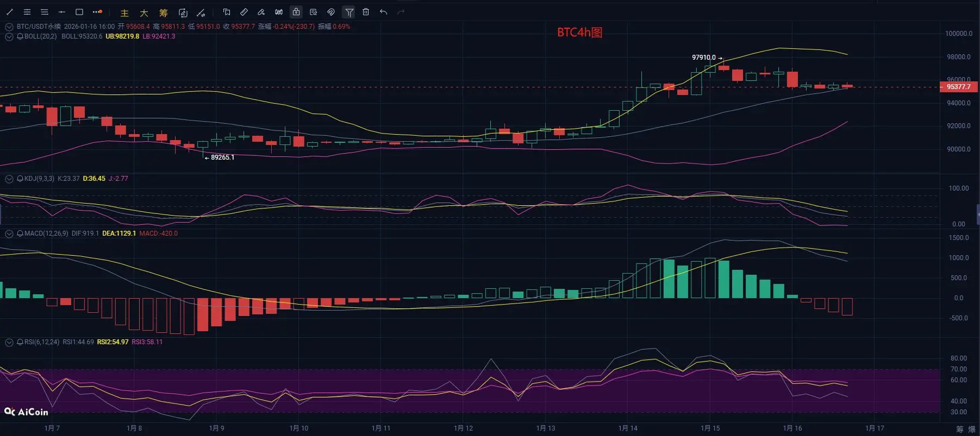The width and height of the screenshot is (980, 436).
Task: Open MACD(12,26,9) indicator settings label
Action: tap(46, 233)
